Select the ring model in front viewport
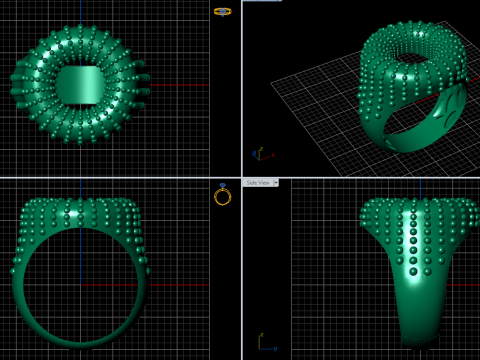This screenshot has height=360, width=480. click(x=80, y=273)
